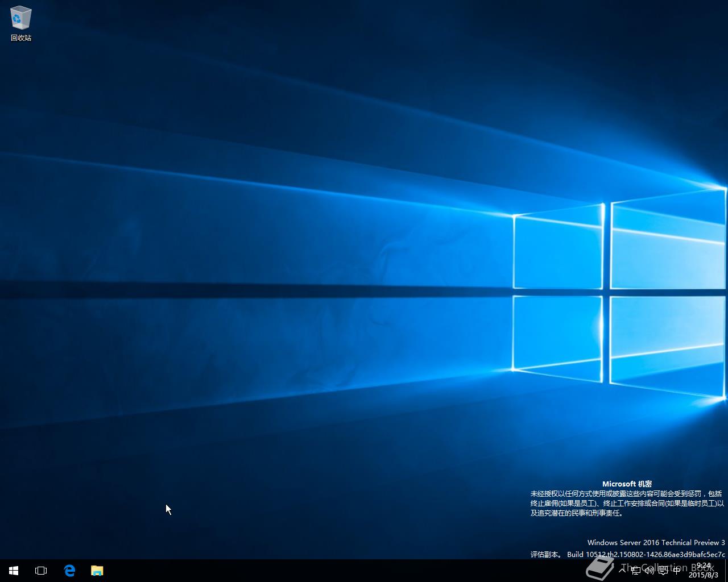Viewport: 728px width, 582px height.
Task: Open the network status tray icon
Action: click(636, 571)
